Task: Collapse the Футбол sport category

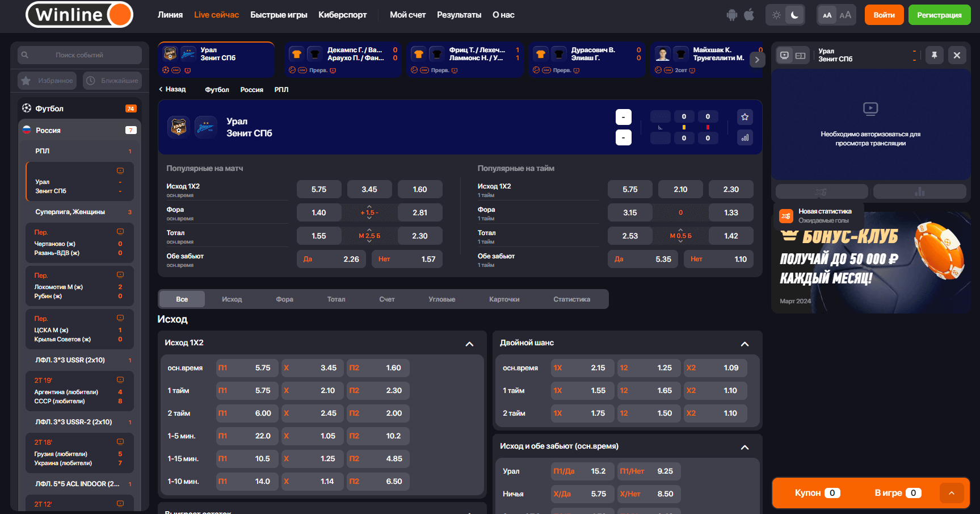Action: point(79,108)
